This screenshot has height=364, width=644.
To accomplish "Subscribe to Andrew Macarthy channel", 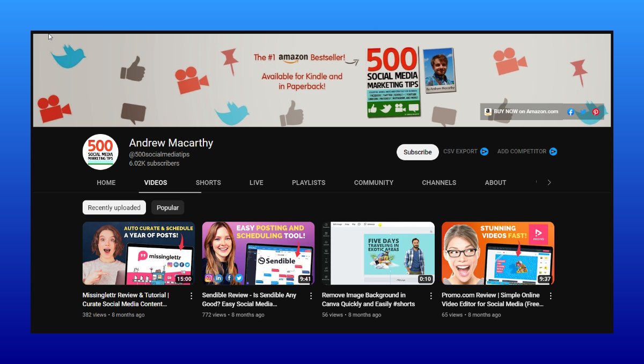I will [418, 152].
